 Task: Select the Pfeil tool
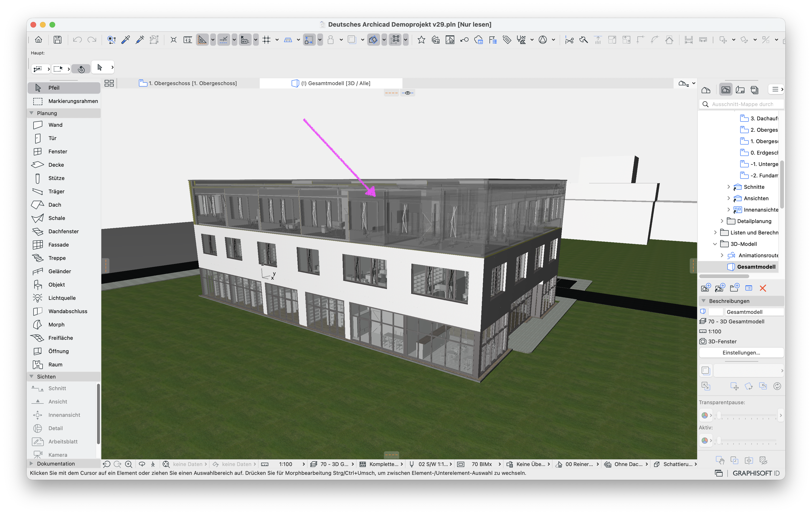coord(64,88)
